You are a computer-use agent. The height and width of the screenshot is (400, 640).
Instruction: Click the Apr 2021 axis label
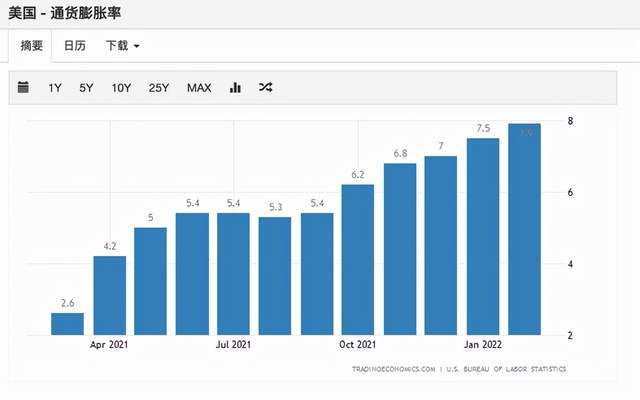[109, 345]
